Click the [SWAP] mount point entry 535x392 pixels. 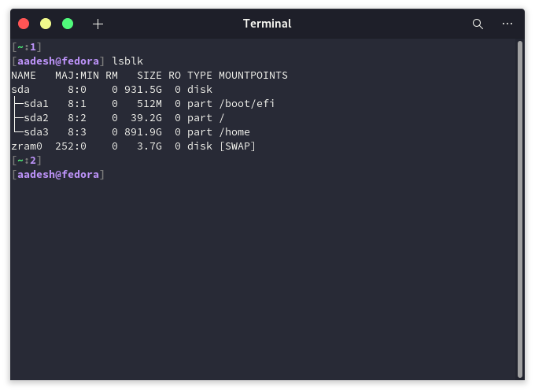pos(237,146)
